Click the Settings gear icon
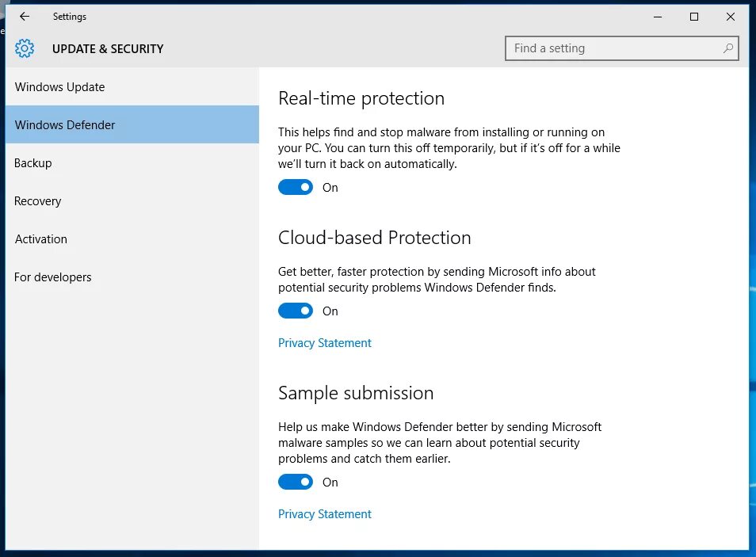Image resolution: width=756 pixels, height=557 pixels. [x=25, y=48]
